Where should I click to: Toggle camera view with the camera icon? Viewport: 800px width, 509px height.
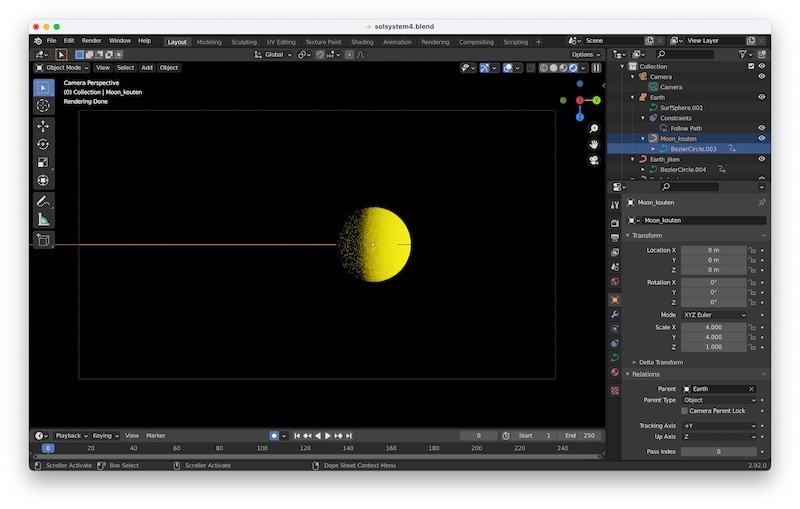point(594,160)
